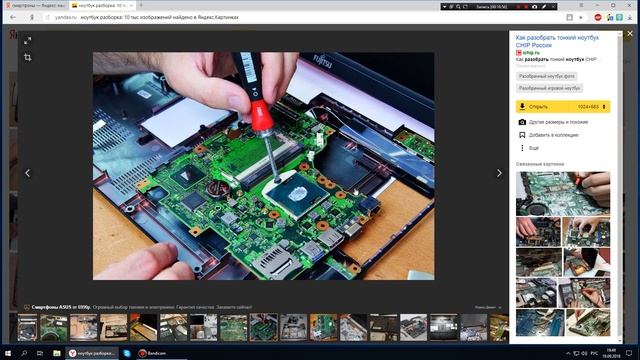Open the third-row left related image
The image size is (640, 360).
click(539, 262)
